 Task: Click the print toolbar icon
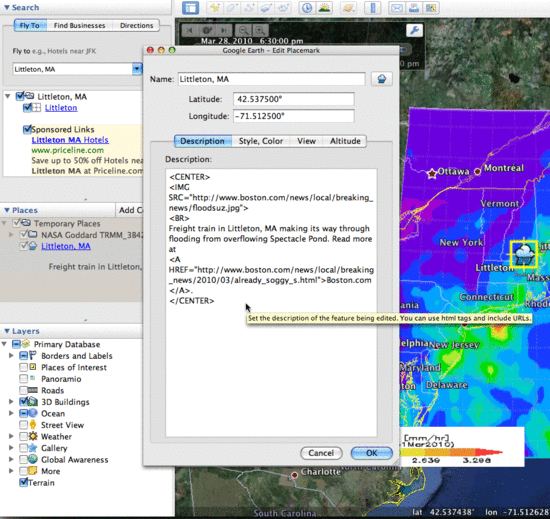(x=414, y=8)
